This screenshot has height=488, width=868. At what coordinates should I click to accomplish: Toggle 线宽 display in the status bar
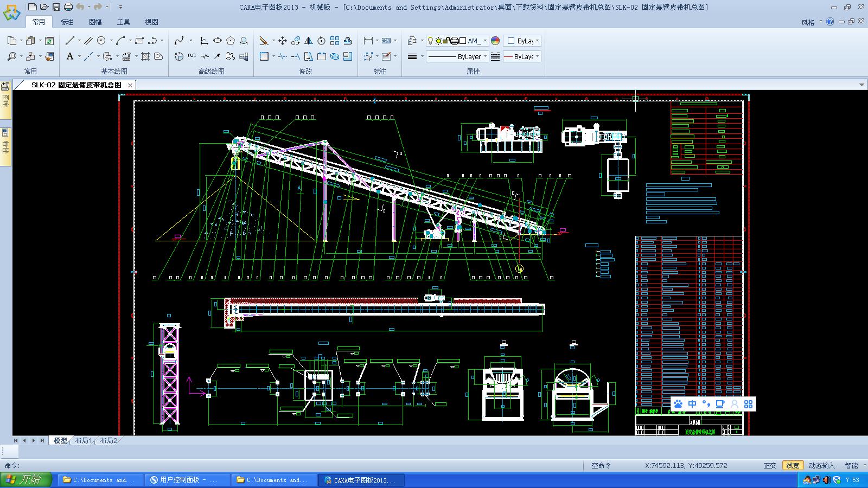[x=792, y=465]
